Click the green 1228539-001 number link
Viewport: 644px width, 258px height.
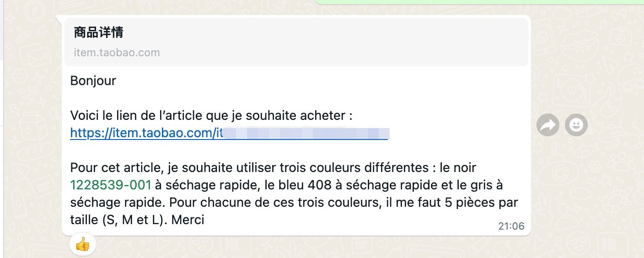click(111, 185)
